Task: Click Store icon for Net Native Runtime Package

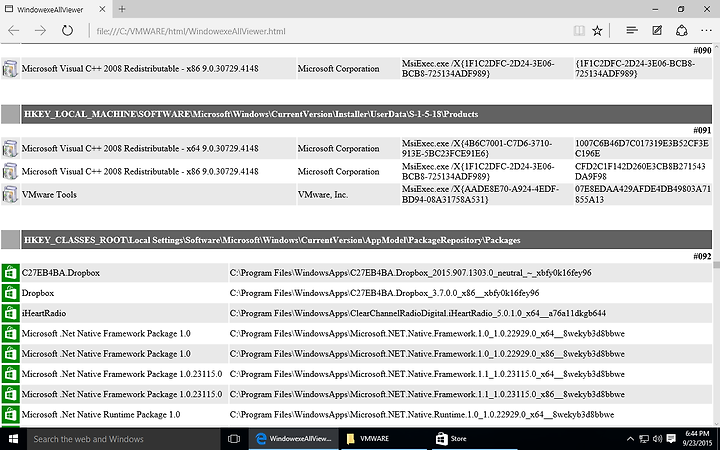Action: (10, 414)
